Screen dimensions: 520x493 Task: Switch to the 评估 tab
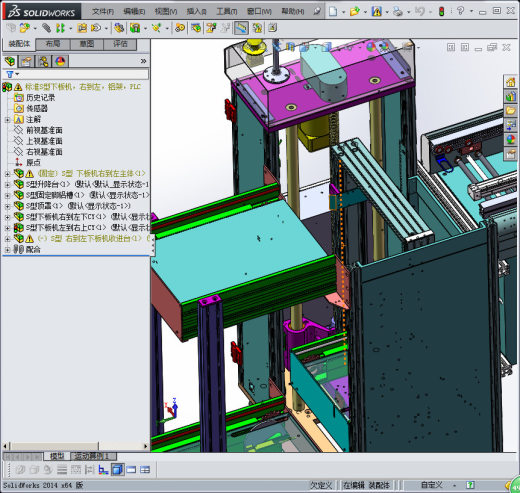[x=120, y=44]
